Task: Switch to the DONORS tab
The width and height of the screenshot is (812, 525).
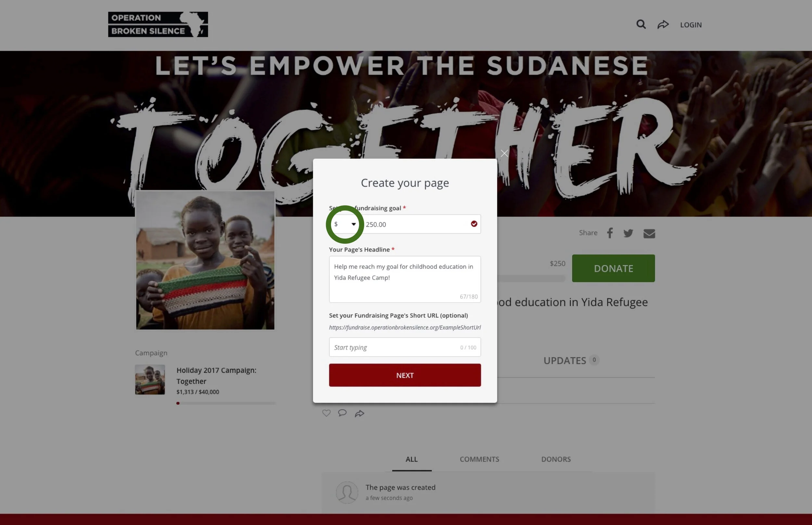Action: coord(556,459)
